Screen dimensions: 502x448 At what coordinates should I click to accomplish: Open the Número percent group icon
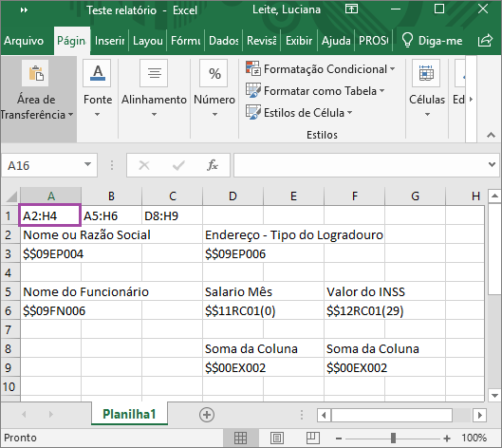click(214, 73)
